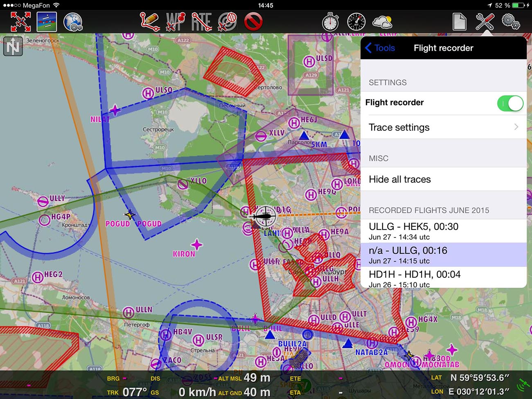Toggle north-up orientation button on map

pos(13,47)
